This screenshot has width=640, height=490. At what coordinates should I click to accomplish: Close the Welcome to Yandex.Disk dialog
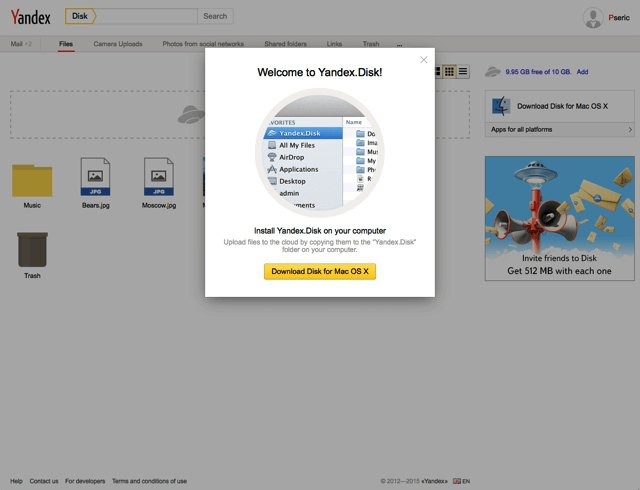(x=424, y=60)
